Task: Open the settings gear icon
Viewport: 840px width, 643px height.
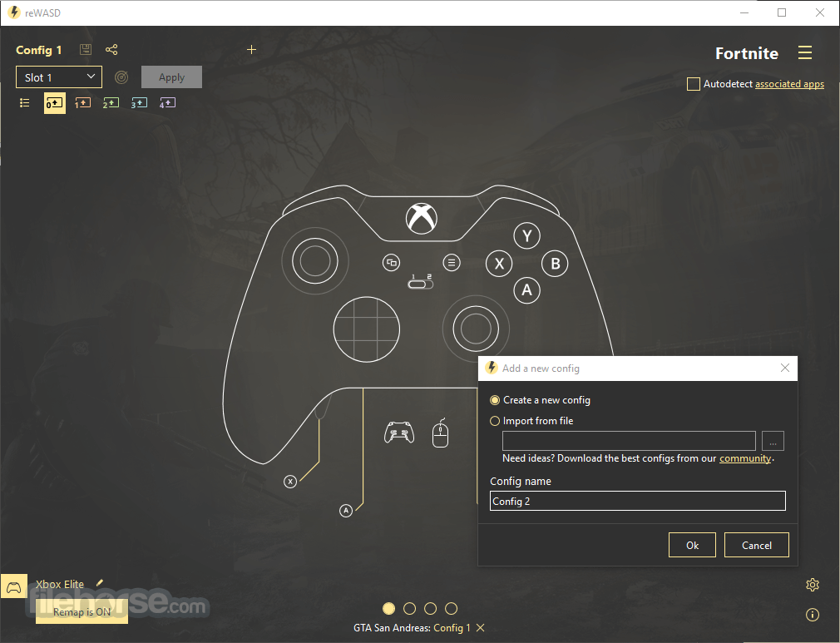Action: pyautogui.click(x=813, y=585)
